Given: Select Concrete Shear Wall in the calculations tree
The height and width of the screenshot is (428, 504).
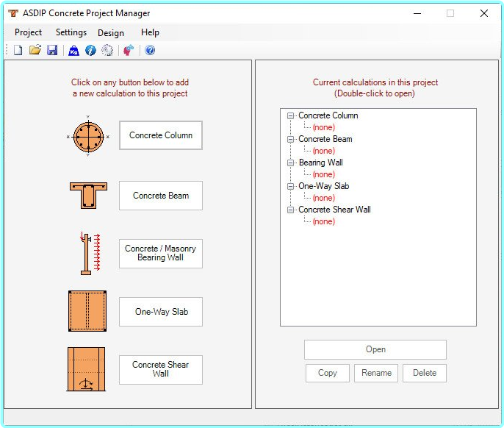Looking at the screenshot, I should point(334,210).
